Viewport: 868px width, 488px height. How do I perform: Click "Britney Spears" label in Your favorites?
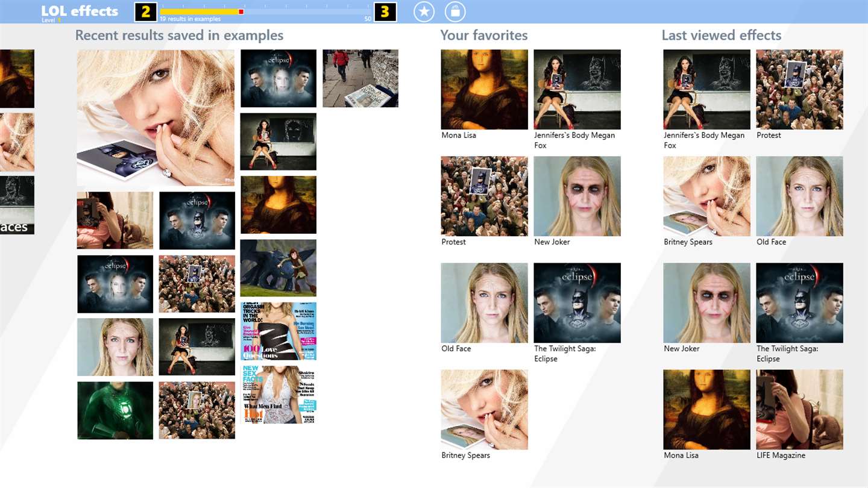point(466,455)
